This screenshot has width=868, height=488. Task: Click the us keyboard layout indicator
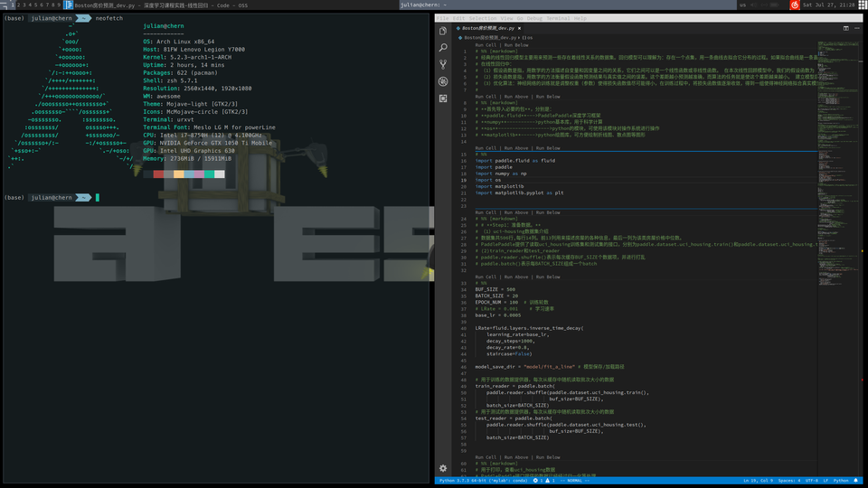coord(742,5)
